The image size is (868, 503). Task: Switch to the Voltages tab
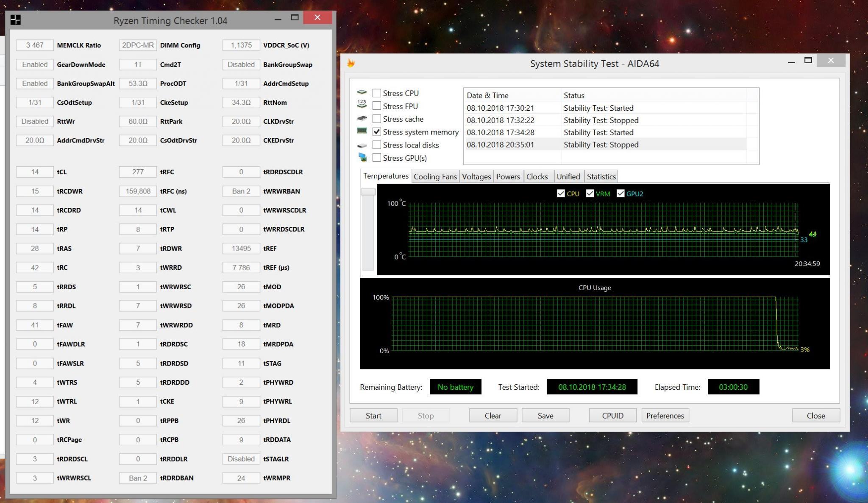[476, 176]
